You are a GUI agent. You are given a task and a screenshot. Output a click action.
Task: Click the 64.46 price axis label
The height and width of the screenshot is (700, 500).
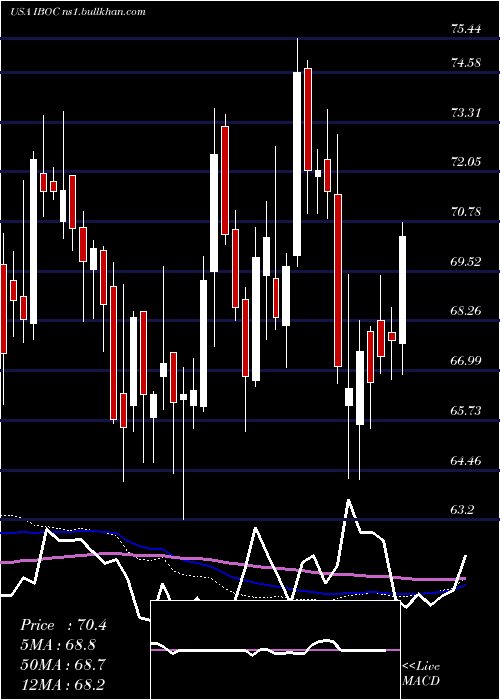[x=466, y=460]
